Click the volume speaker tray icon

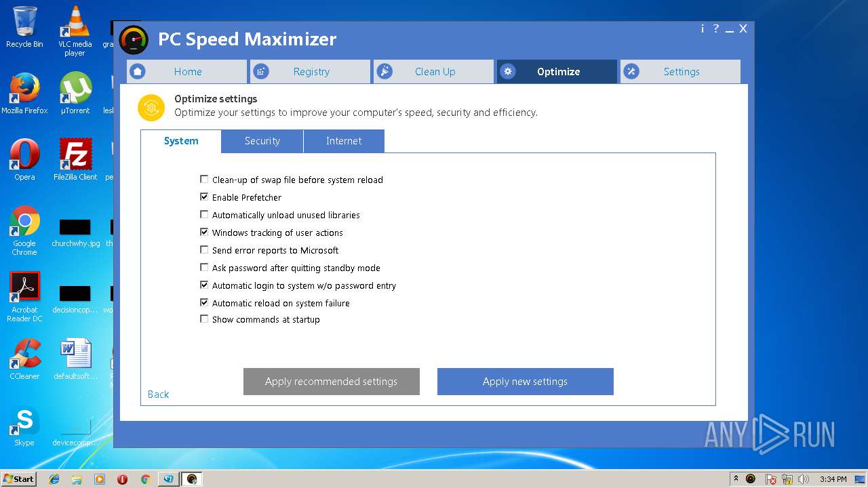803,479
